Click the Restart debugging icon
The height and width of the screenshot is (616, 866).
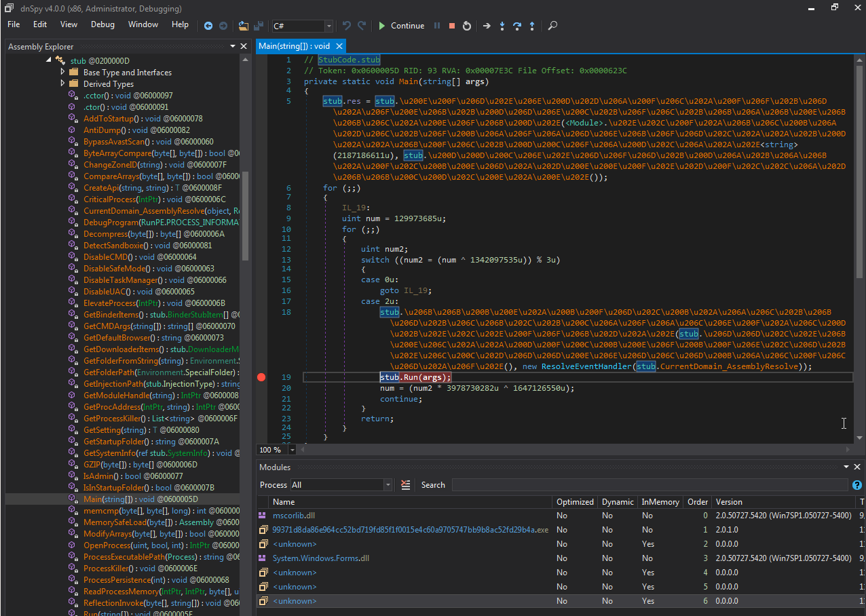point(467,26)
